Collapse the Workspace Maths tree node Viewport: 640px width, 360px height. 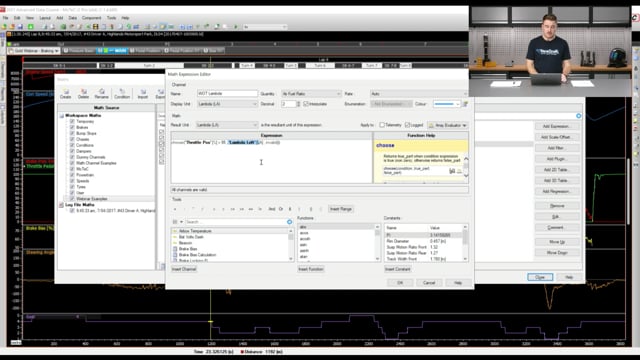[x=62, y=116]
